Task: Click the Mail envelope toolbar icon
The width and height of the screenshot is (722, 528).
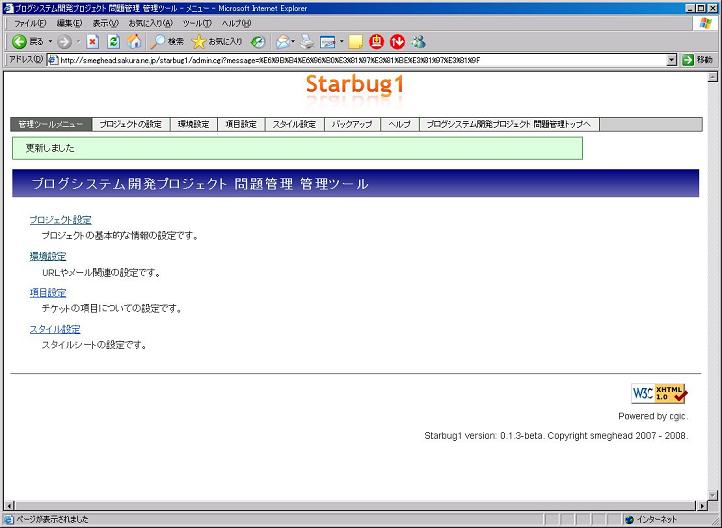Action: (x=284, y=42)
